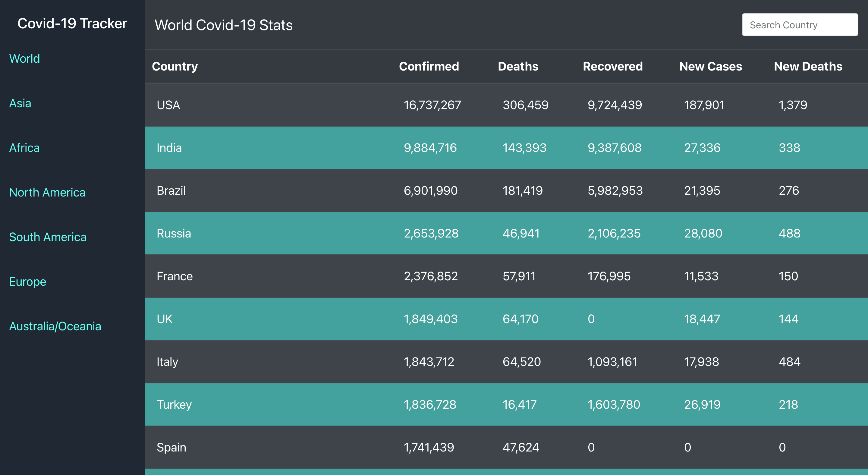Screen dimensions: 868x475
Task: Click India new cases value 27,336
Action: click(702, 148)
